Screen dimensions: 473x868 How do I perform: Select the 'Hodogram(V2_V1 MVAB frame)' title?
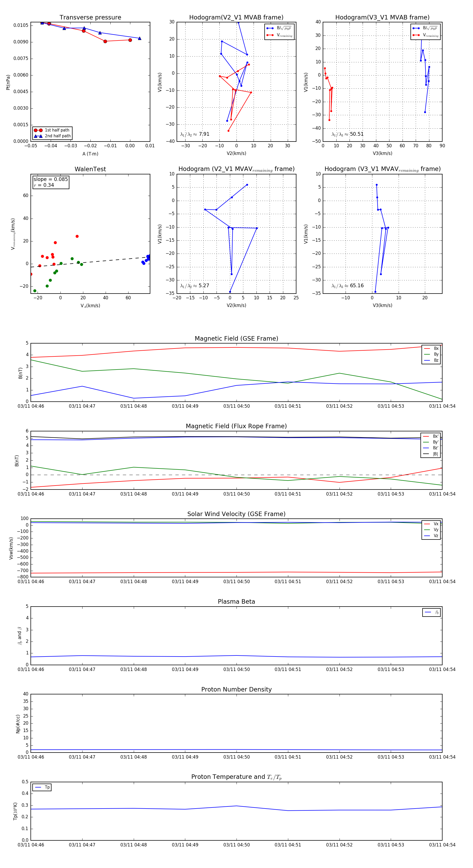236,17
